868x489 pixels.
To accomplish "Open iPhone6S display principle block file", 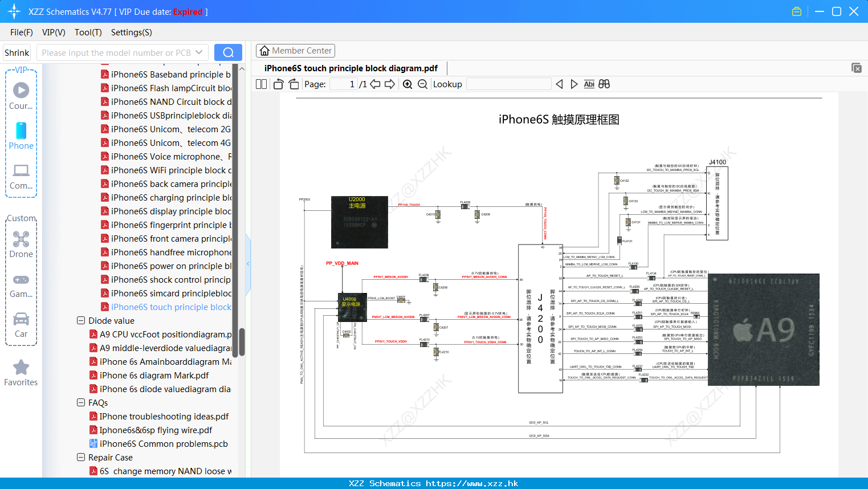I will coord(166,211).
